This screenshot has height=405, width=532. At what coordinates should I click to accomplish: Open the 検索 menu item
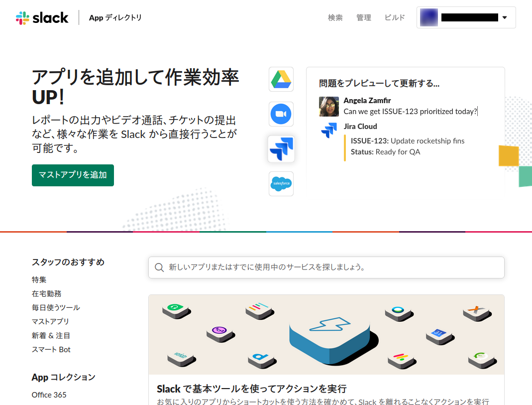pyautogui.click(x=335, y=17)
